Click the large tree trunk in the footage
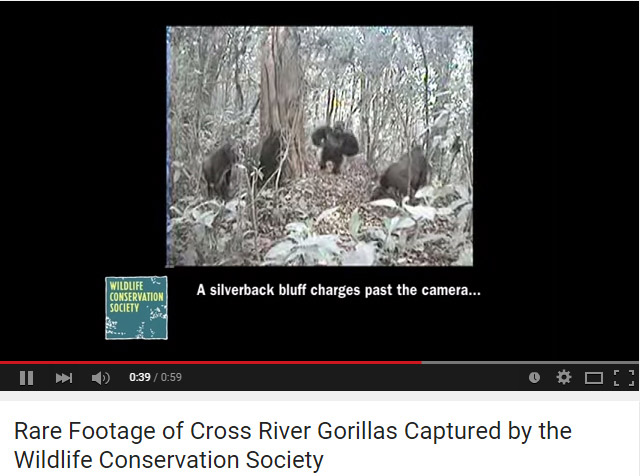Viewport: 640px width, 476px height. [x=282, y=102]
